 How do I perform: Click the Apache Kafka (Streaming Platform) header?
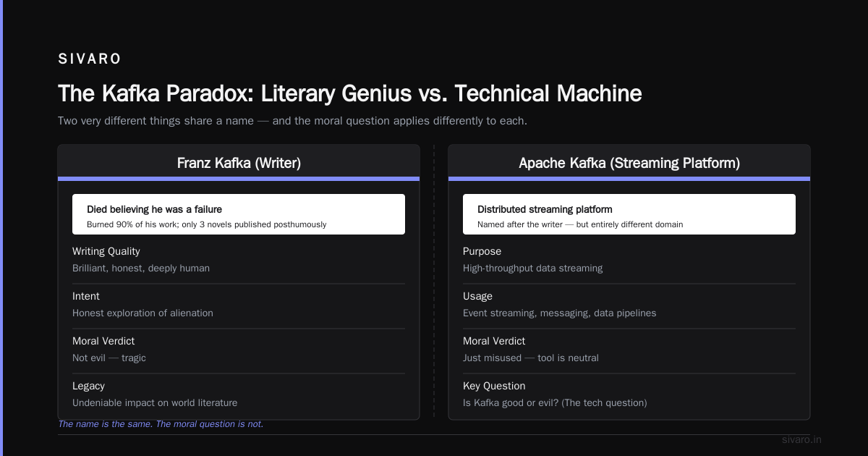pos(629,163)
